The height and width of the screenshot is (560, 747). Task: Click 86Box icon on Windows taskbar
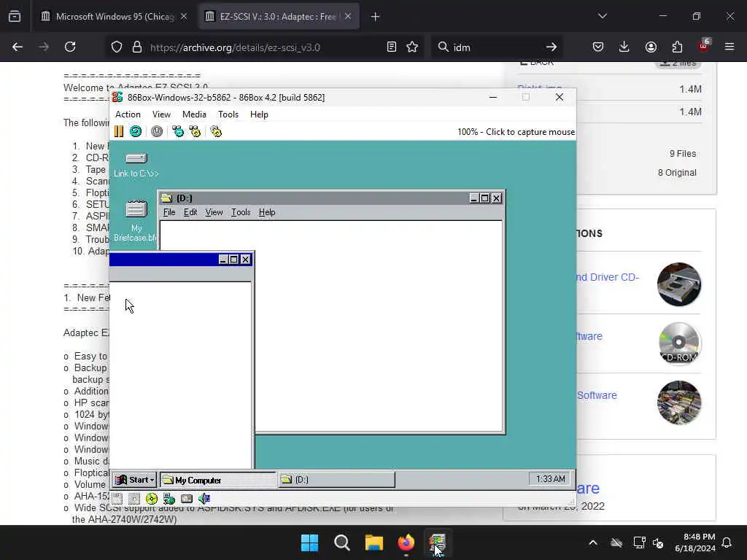coord(438,542)
